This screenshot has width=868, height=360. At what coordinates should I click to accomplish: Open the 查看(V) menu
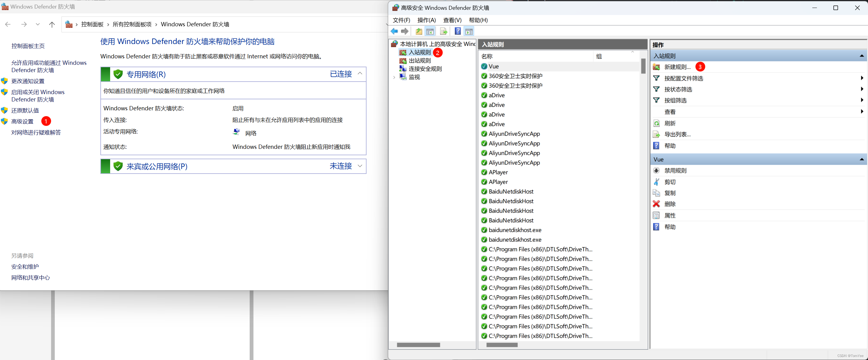pos(452,20)
